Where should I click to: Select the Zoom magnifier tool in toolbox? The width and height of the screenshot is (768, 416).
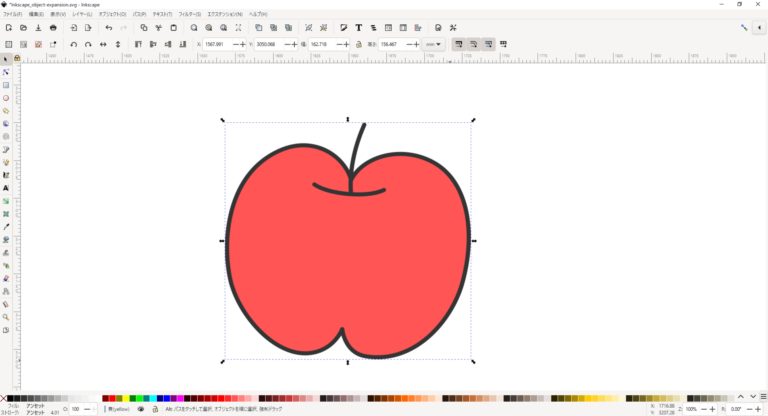point(6,317)
